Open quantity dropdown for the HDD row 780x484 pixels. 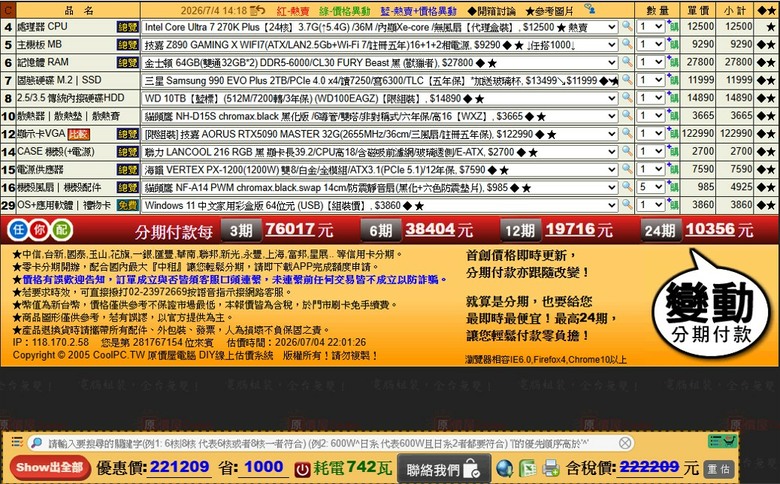coord(651,98)
